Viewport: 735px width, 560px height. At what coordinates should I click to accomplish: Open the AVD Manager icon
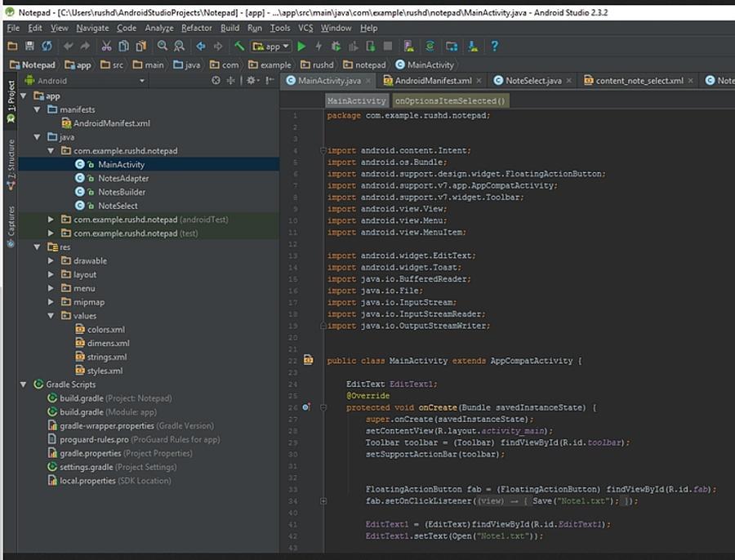[409, 46]
